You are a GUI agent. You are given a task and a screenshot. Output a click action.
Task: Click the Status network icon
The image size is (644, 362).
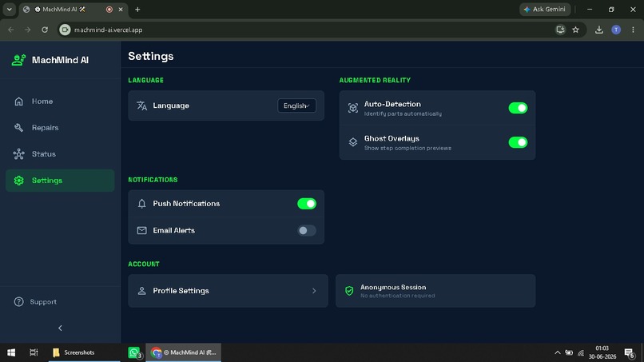coord(19,154)
